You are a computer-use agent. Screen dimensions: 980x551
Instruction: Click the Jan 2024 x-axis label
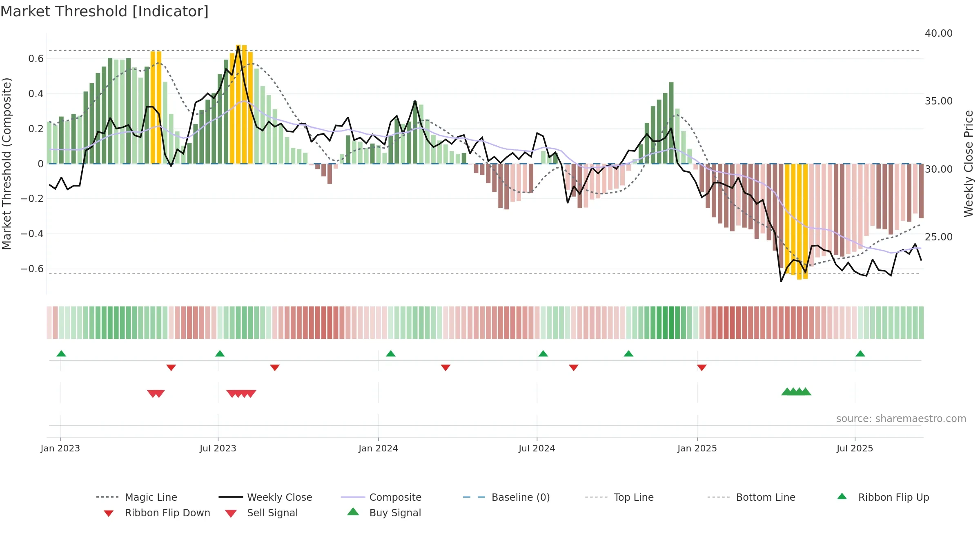[x=379, y=449]
